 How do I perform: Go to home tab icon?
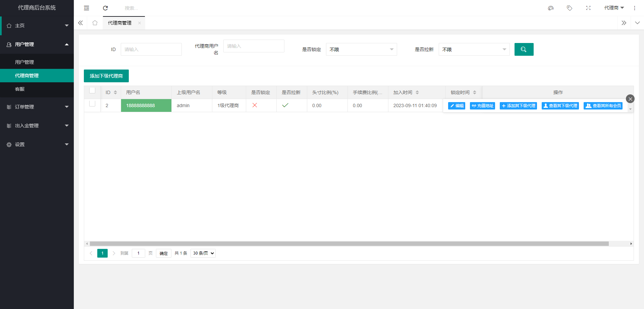click(x=95, y=23)
